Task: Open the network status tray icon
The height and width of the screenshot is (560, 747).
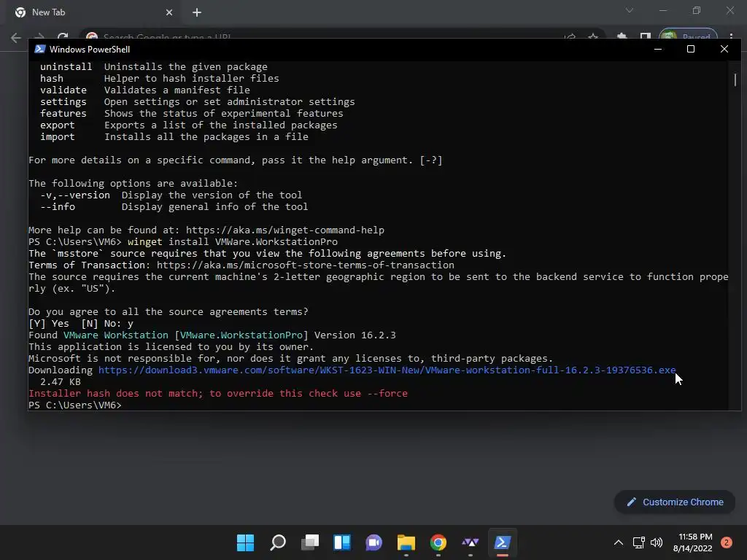Action: click(x=638, y=542)
